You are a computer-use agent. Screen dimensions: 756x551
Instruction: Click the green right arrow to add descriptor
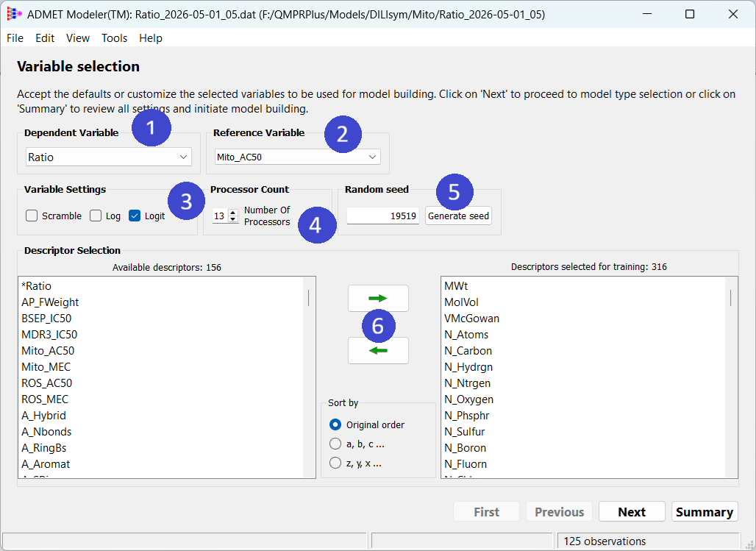(378, 298)
